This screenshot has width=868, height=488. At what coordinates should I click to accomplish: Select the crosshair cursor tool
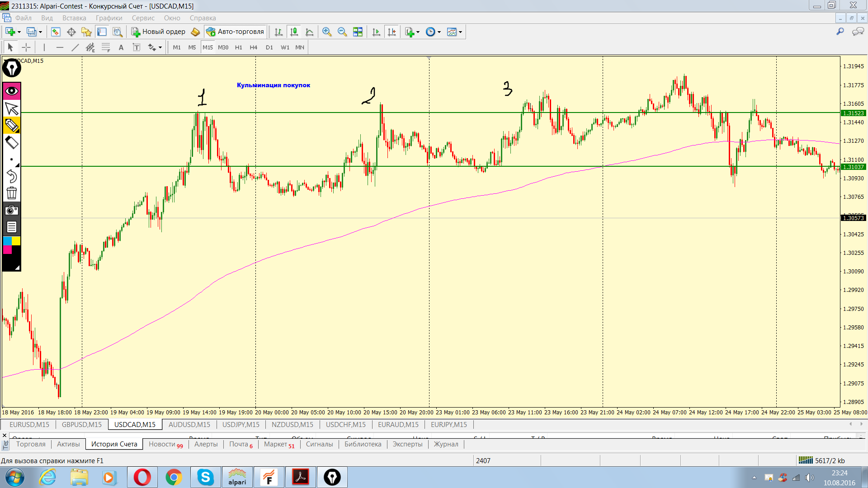click(x=26, y=47)
